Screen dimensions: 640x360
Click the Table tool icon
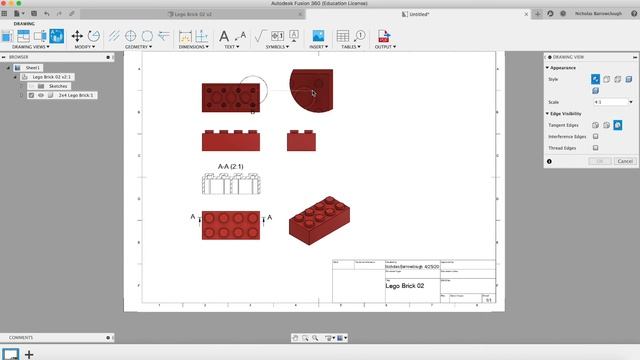pos(342,36)
